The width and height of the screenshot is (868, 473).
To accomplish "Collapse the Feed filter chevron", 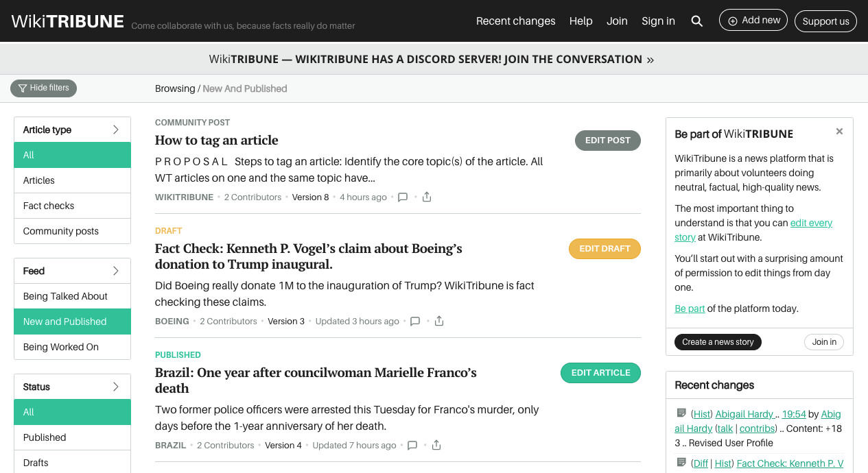I will [x=115, y=271].
